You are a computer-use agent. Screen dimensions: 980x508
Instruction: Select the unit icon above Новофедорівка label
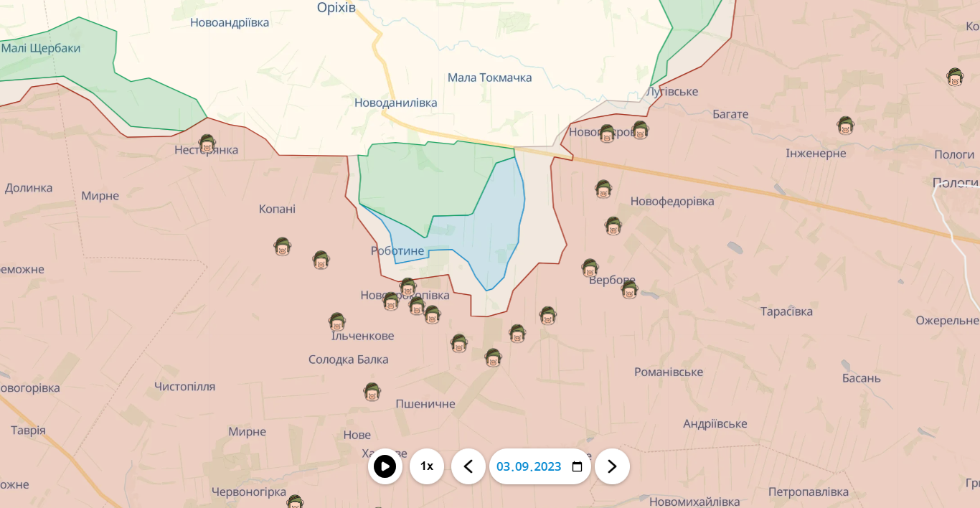click(x=603, y=189)
